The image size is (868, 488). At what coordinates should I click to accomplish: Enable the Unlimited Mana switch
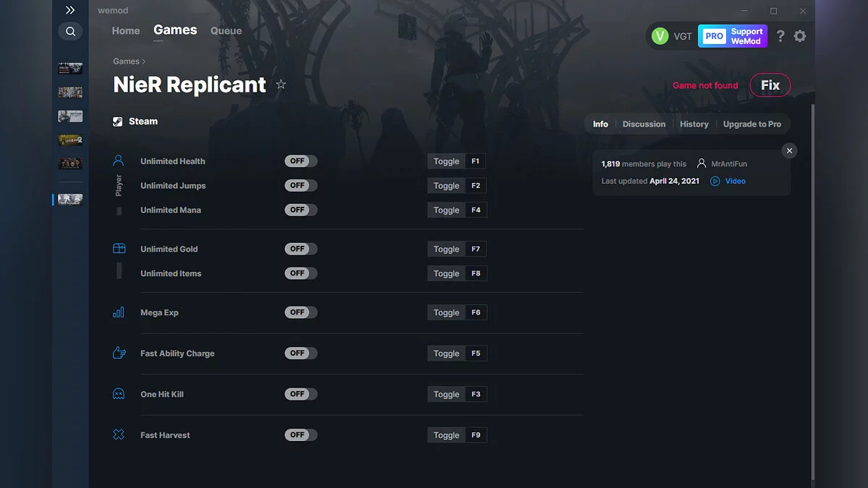click(x=301, y=210)
